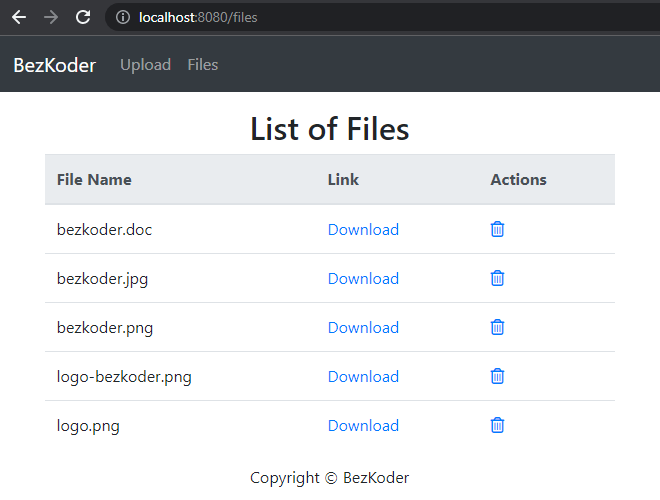This screenshot has height=500, width=660.
Task: Download bezkoder.png
Action: click(x=363, y=327)
